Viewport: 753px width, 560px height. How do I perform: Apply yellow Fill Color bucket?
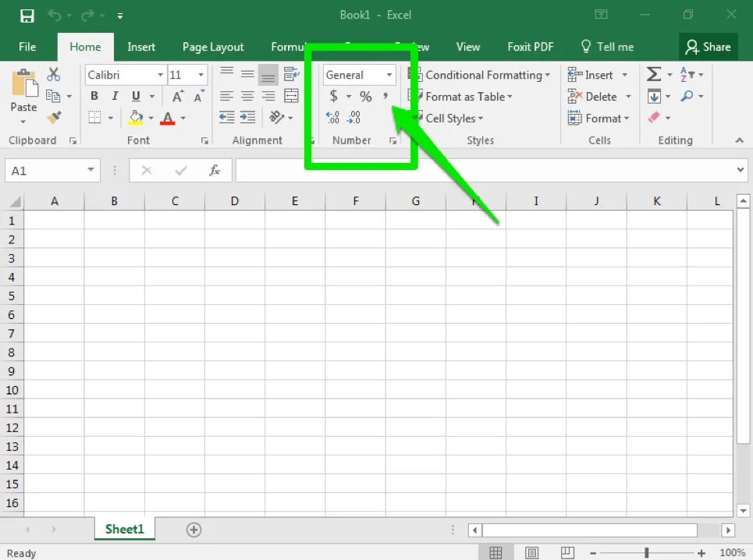point(136,118)
